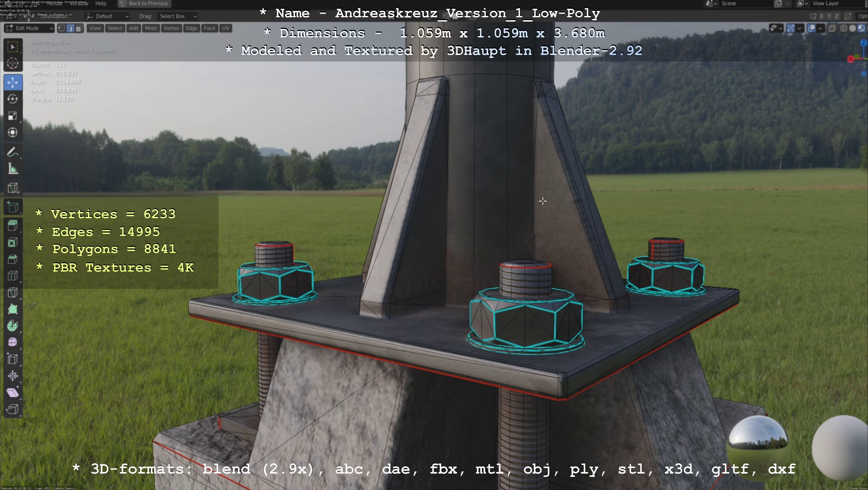Select the Measure ruler tool
868x490 pixels.
pyautogui.click(x=13, y=169)
